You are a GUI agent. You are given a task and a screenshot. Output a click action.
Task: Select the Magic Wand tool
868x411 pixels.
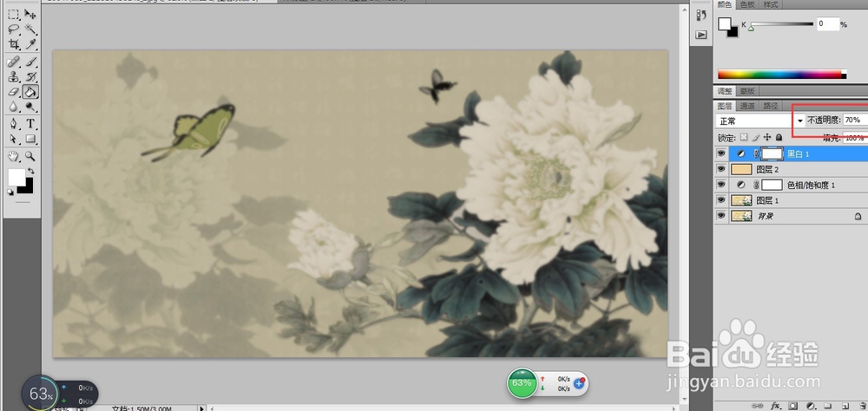click(30, 29)
